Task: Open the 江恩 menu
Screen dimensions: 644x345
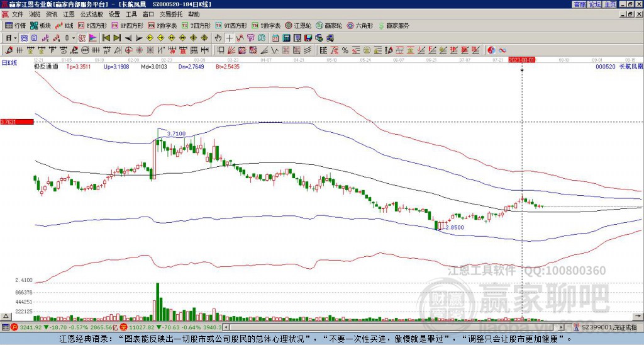Action: (69, 14)
